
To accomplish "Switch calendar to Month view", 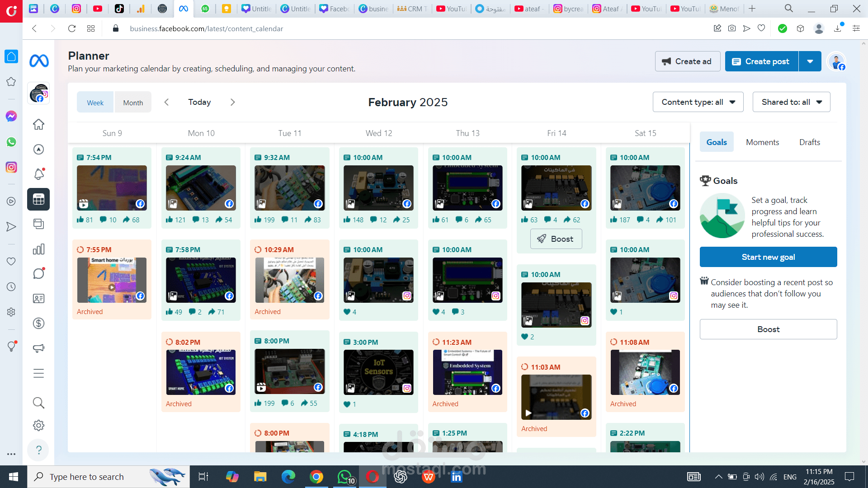I will pyautogui.click(x=133, y=103).
